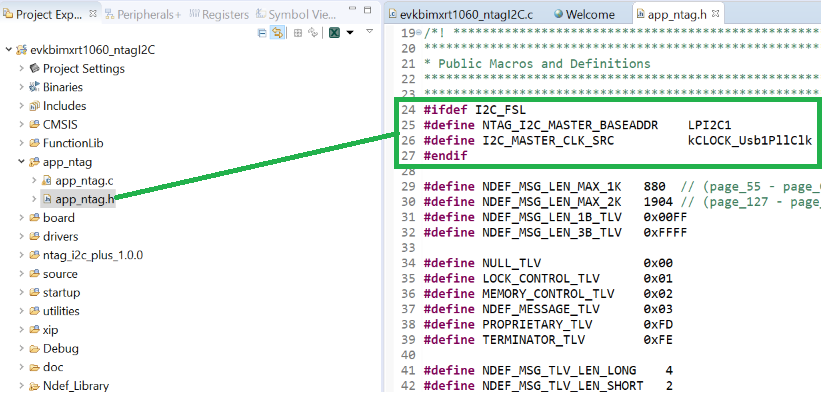Click TERMINATOR_TLV on line 39

coord(533,340)
